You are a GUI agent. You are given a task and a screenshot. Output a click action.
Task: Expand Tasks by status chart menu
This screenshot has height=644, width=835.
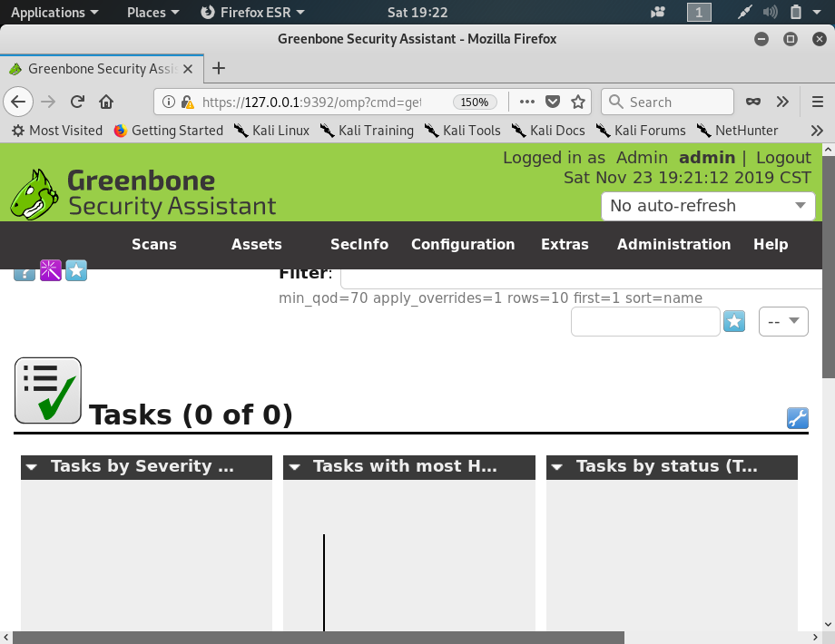557,467
